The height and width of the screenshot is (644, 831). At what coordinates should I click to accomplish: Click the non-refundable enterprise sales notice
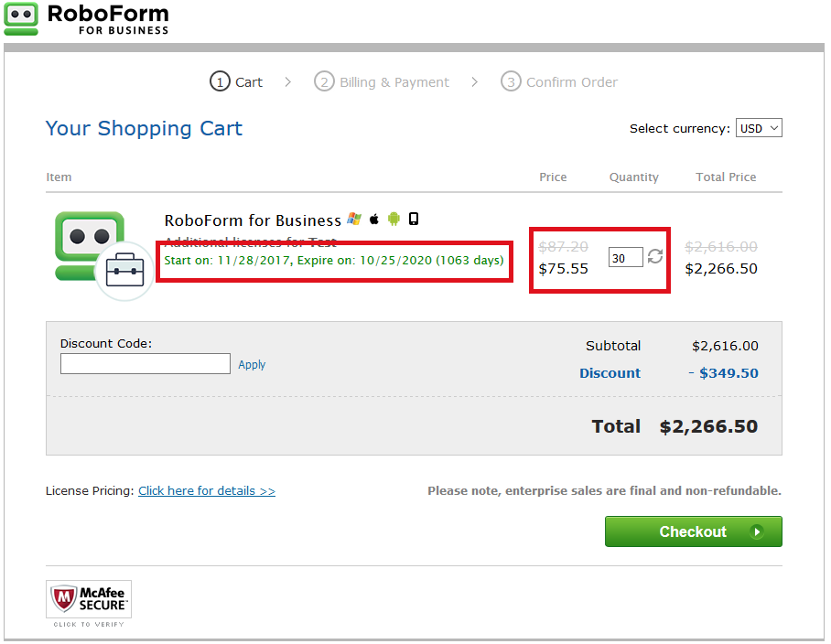(x=605, y=491)
